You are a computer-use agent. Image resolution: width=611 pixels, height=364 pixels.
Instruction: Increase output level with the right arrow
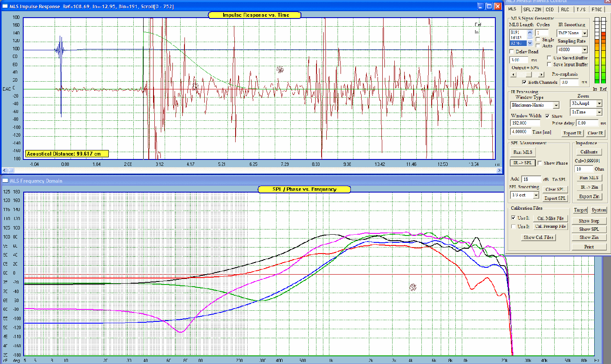click(541, 75)
